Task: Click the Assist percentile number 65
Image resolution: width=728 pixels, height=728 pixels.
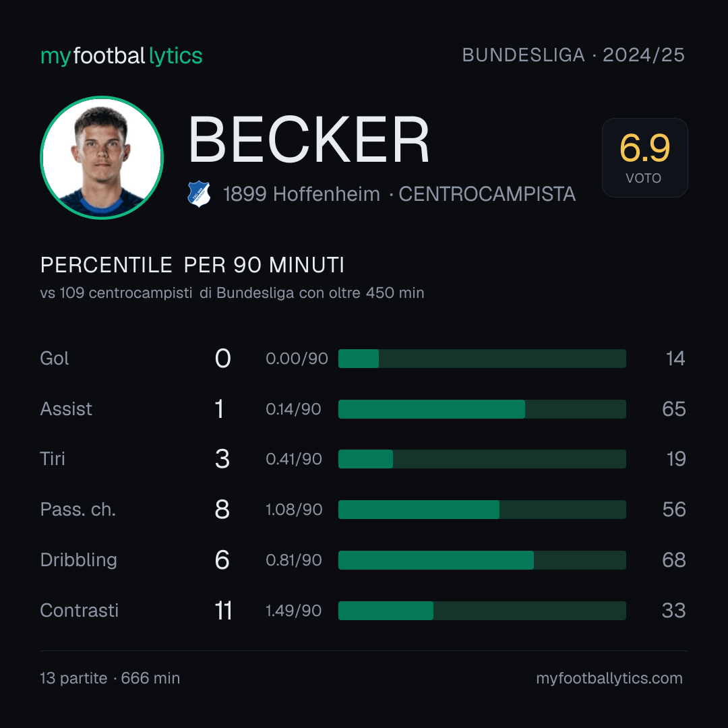Action: click(x=673, y=409)
